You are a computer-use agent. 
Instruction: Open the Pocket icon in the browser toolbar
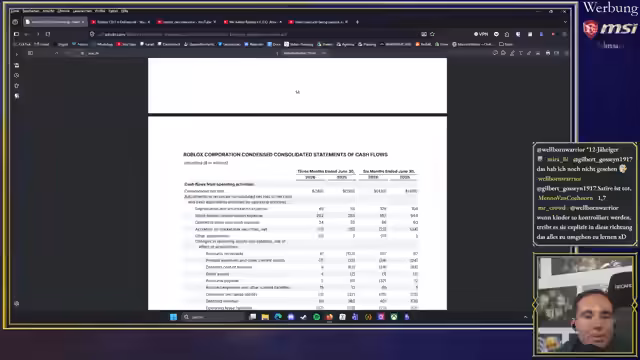click(496, 34)
